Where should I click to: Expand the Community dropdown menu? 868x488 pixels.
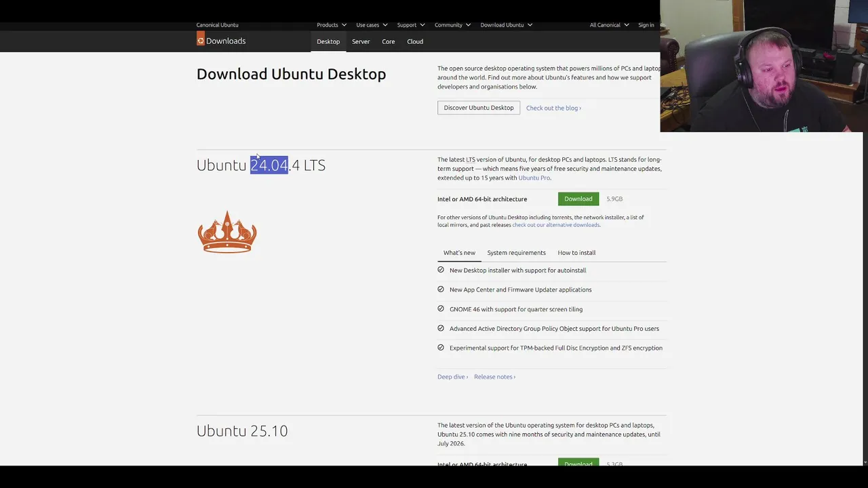pyautogui.click(x=452, y=25)
